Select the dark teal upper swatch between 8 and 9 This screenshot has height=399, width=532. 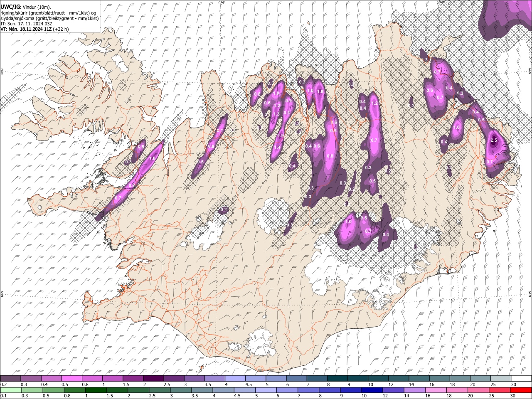pyautogui.click(x=337, y=378)
